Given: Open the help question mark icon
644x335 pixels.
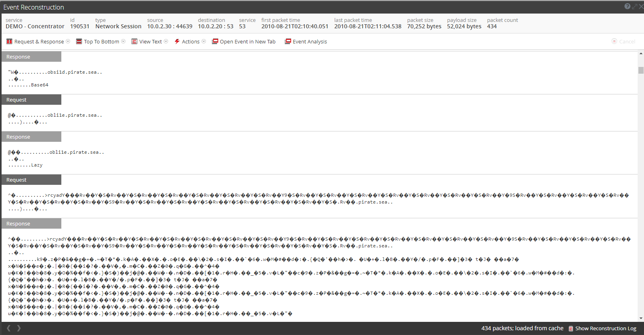Looking at the screenshot, I should tap(627, 6).
